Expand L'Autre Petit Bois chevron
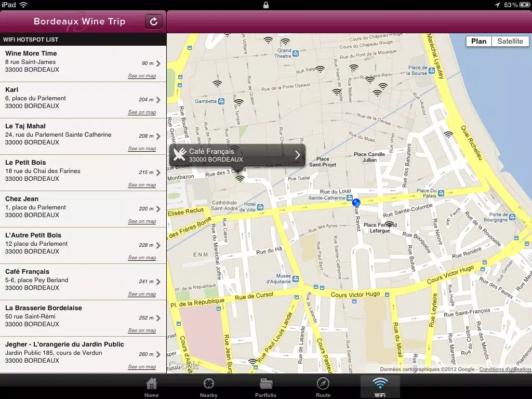532x399 pixels. (x=158, y=245)
